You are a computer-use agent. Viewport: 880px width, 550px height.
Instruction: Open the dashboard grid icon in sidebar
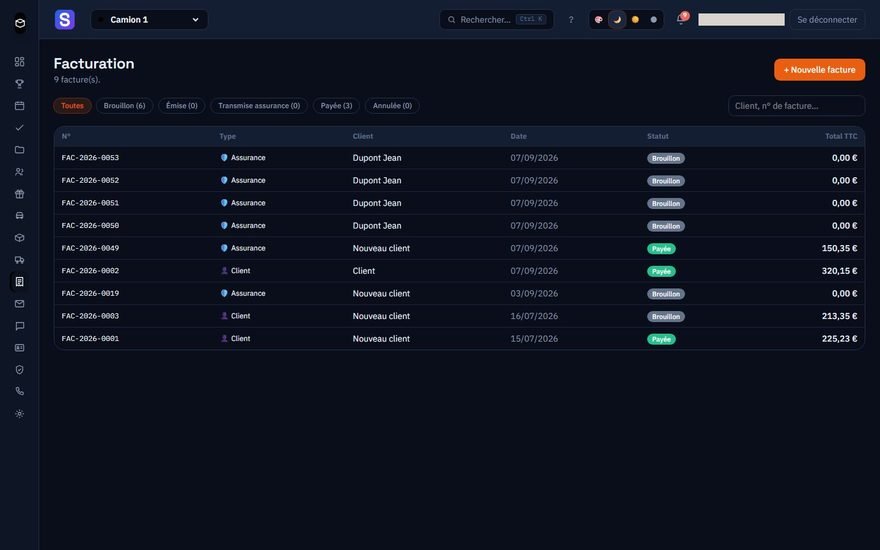pyautogui.click(x=20, y=62)
